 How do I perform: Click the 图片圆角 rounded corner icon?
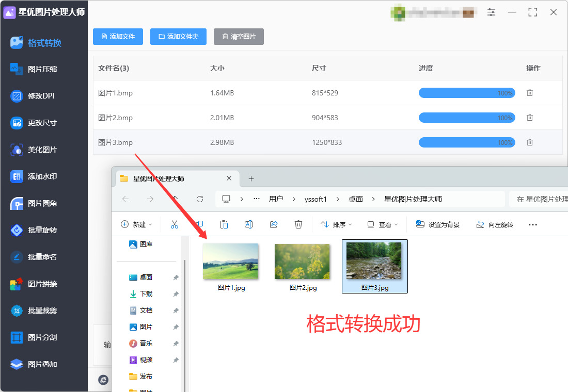[x=17, y=203]
